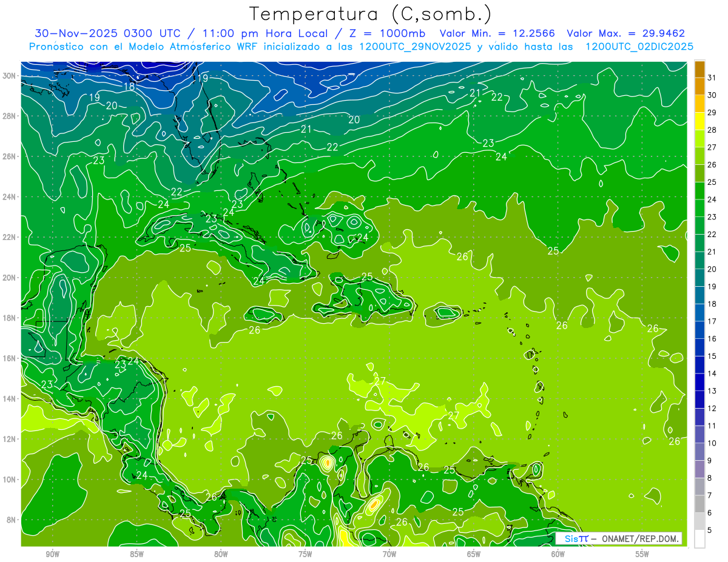Click the colorbar label 19
The height and width of the screenshot is (562, 728).
712,286
